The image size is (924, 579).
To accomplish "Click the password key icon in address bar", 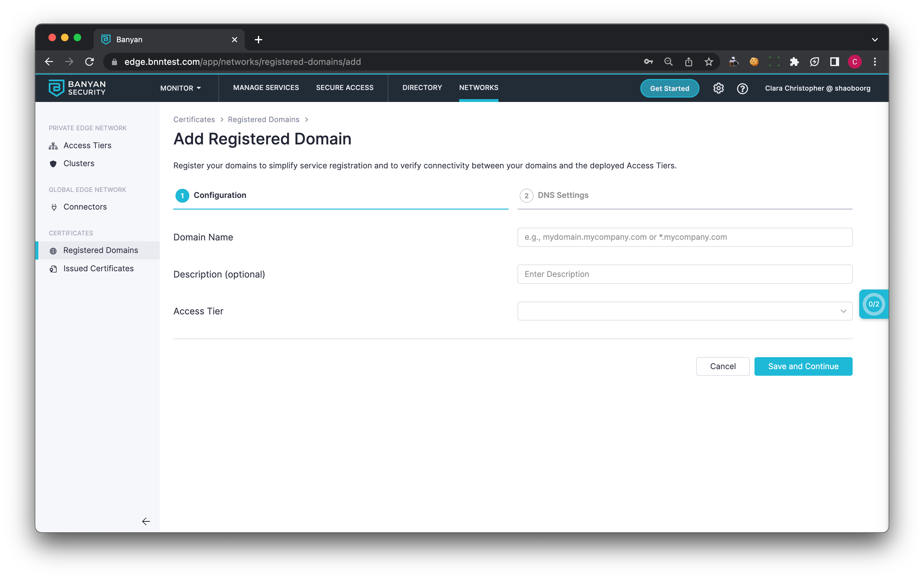I will [648, 62].
